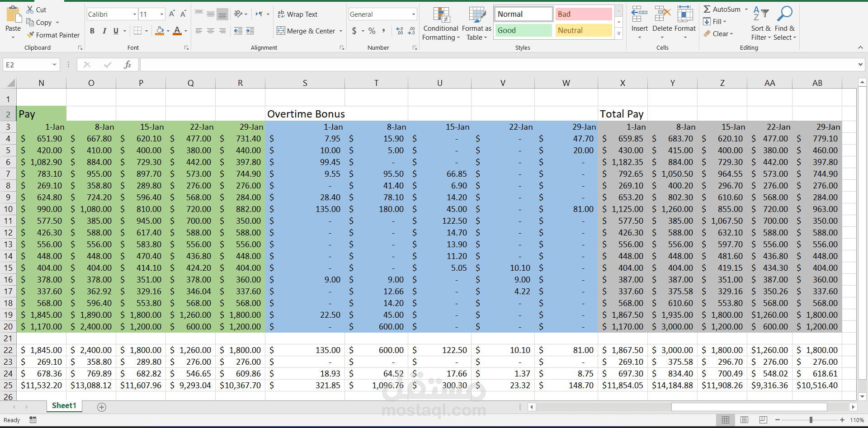This screenshot has height=428, width=868.
Task: Click the Delete cells icon
Action: (x=662, y=14)
